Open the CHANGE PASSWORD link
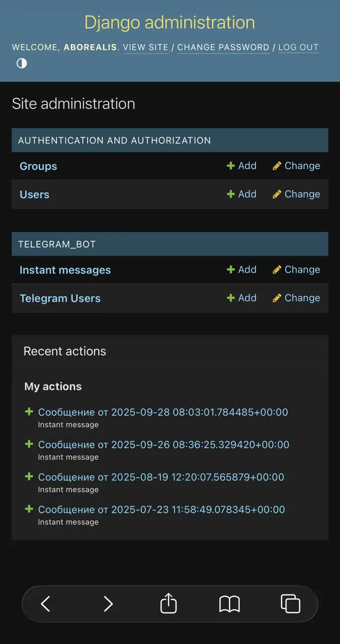 click(223, 47)
